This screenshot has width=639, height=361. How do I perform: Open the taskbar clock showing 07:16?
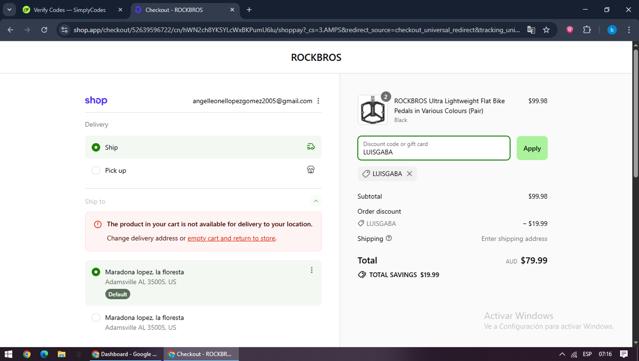(x=606, y=354)
